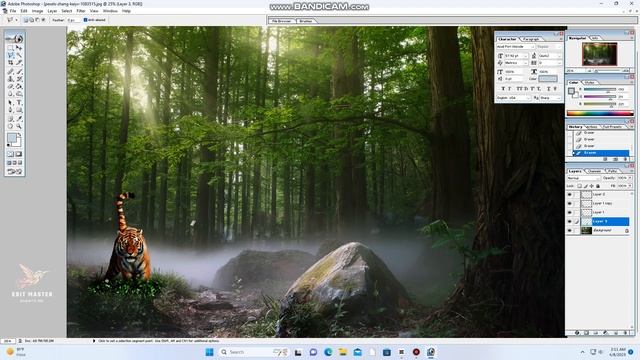Hide Layer 3 using its eye icon
640x360 pixels.
pyautogui.click(x=570, y=221)
